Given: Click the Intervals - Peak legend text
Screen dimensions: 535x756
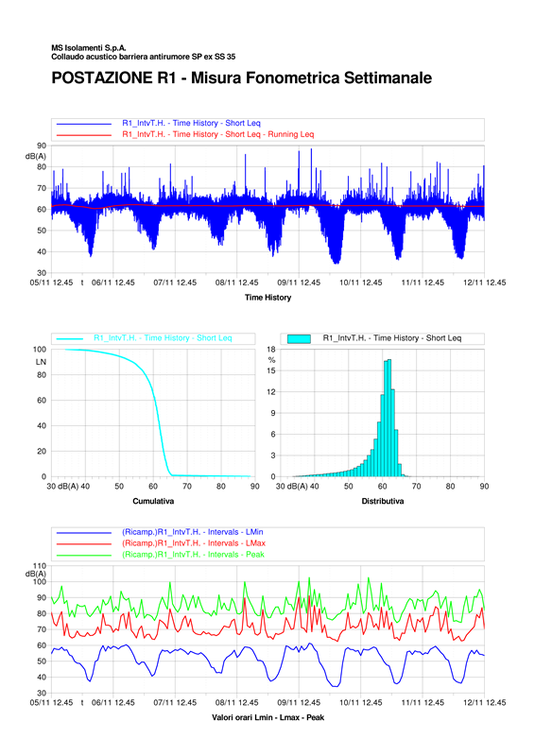Looking at the screenshot, I should [194, 555].
